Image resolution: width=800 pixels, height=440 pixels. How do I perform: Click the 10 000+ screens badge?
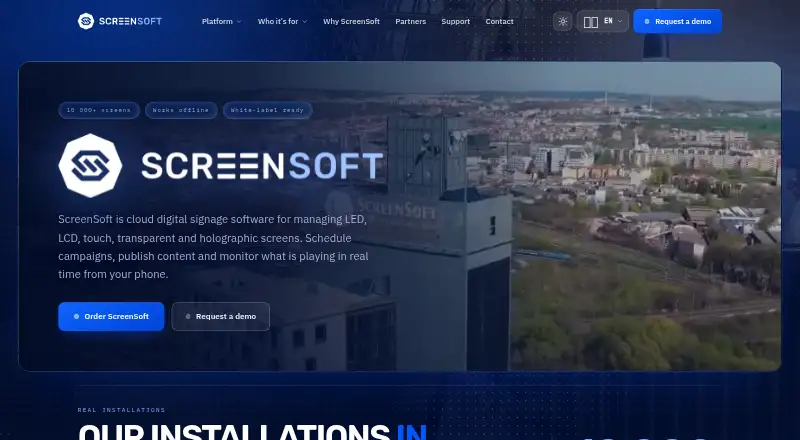[98, 110]
